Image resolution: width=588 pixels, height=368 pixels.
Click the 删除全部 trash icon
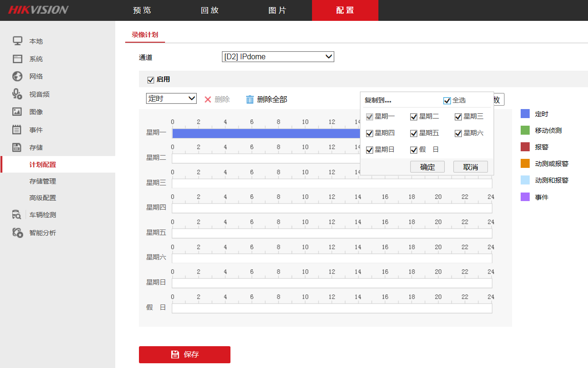tap(250, 99)
